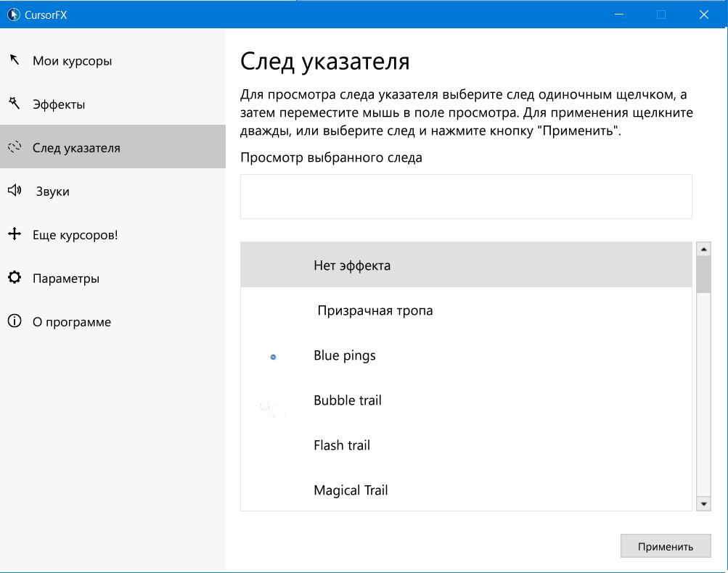
Task: Close the CursorFX window
Action: click(x=704, y=15)
